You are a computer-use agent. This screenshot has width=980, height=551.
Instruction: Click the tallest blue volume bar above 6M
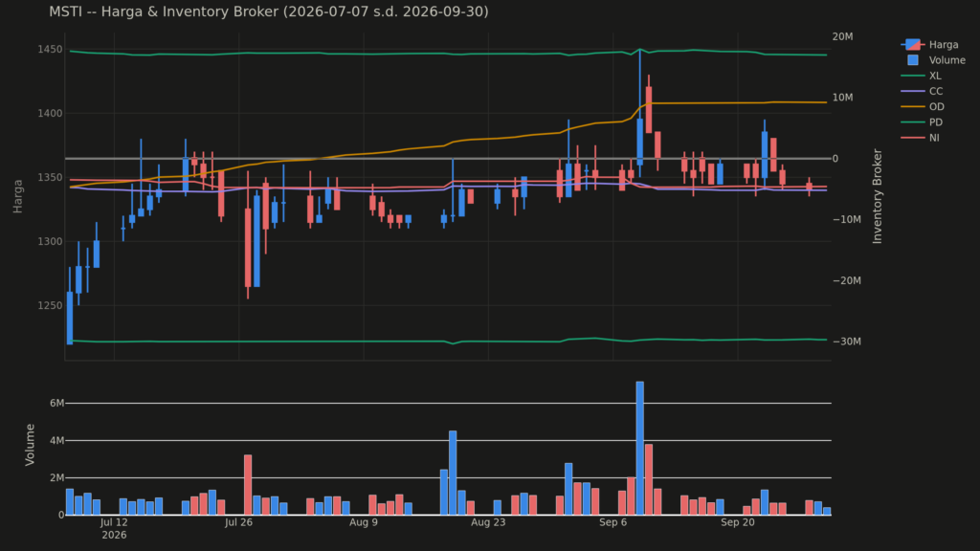coord(640,448)
